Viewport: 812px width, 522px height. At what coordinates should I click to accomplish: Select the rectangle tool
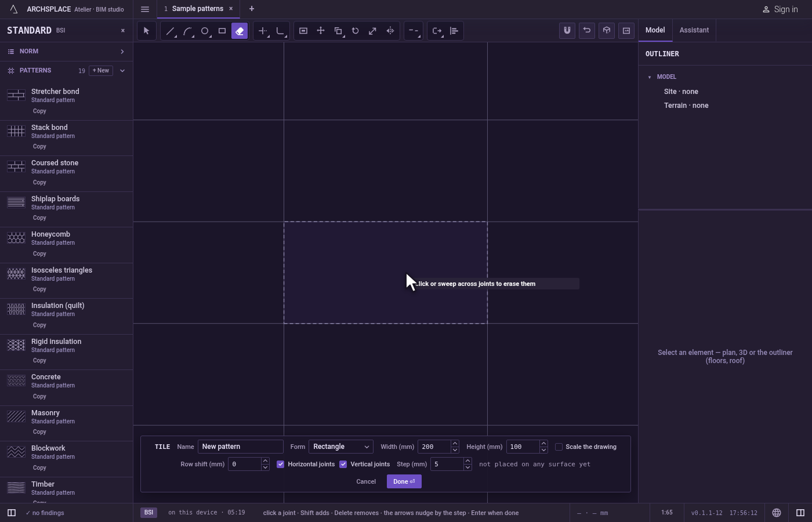coord(222,31)
